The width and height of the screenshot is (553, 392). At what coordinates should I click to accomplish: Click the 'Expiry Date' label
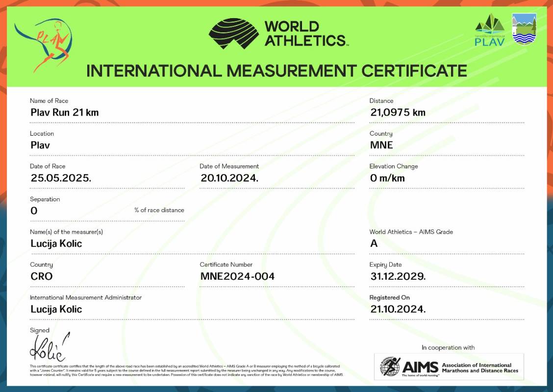(x=385, y=265)
